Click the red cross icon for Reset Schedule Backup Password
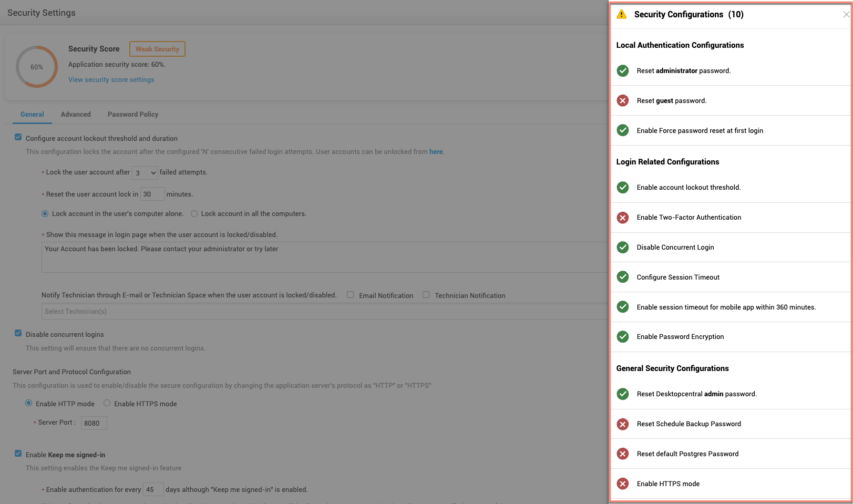Screen dimensions: 853x504 click(x=623, y=424)
